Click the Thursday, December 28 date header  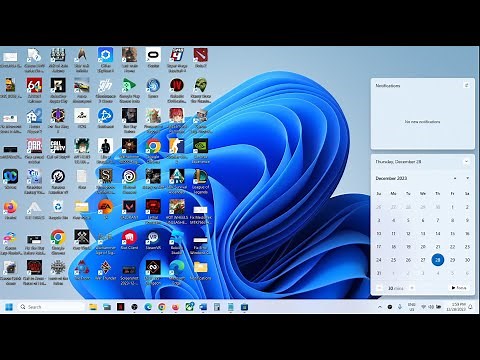coord(398,162)
